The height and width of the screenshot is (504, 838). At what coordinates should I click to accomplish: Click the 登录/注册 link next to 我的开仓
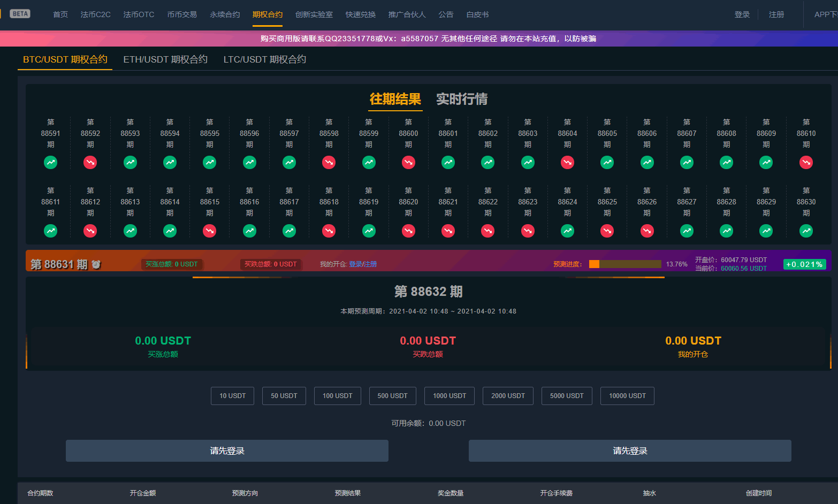click(x=363, y=264)
